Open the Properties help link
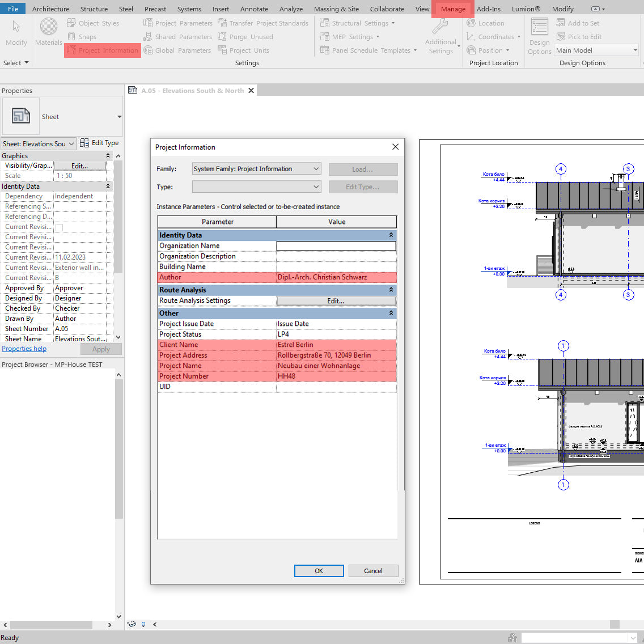Screen dimensions: 644x644 click(24, 348)
